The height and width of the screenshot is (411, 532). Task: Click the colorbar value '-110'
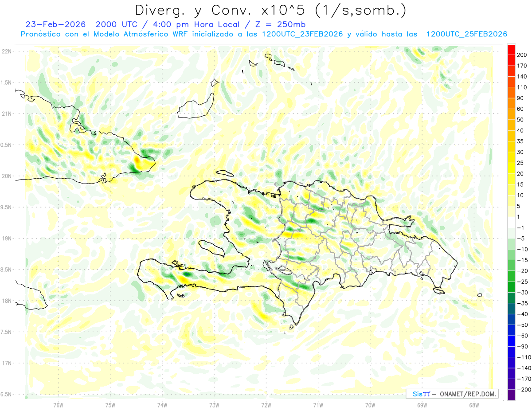tap(524, 357)
